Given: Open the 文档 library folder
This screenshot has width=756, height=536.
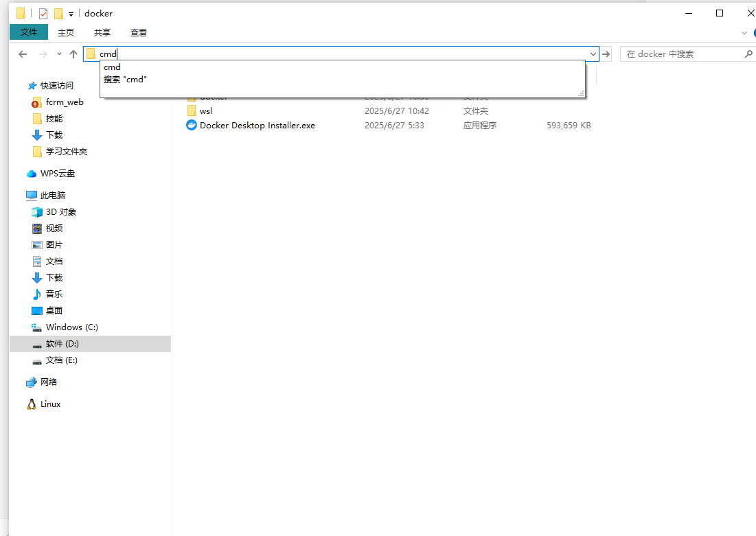Looking at the screenshot, I should [54, 261].
